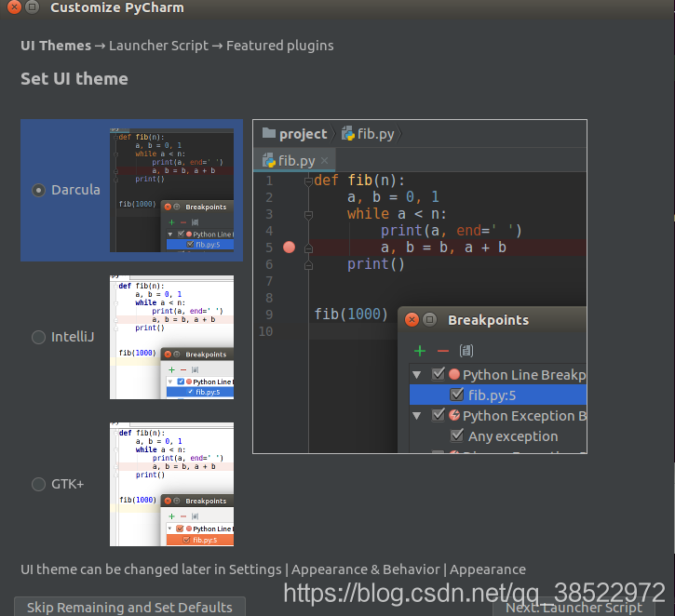Click the Python file icon in breadcrumb
This screenshot has width=675, height=616.
[348, 134]
